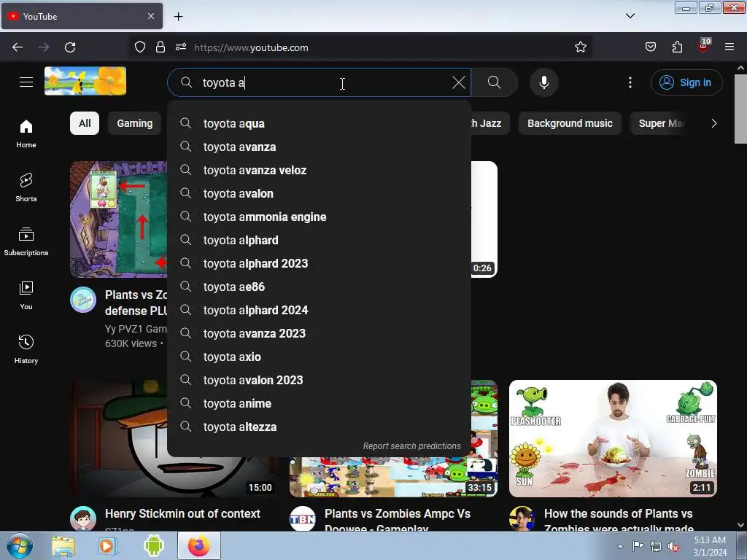
Task: List all tabs dropdown arrow
Action: click(630, 16)
